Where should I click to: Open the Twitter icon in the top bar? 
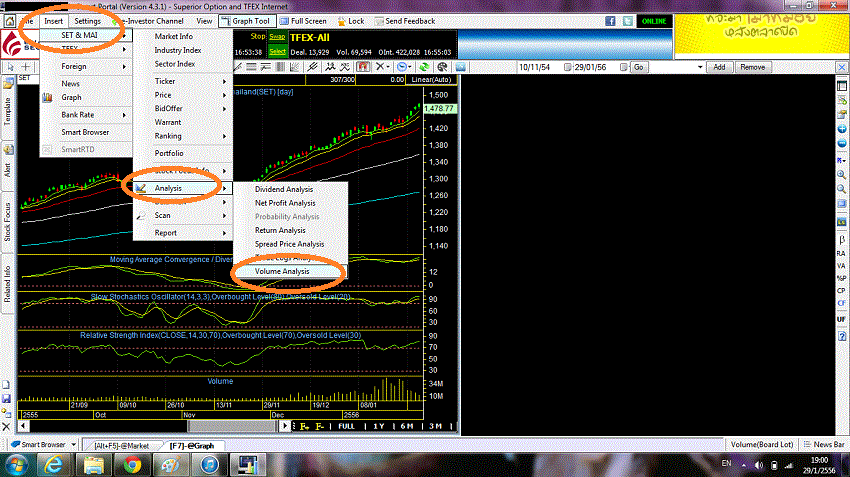[x=628, y=21]
